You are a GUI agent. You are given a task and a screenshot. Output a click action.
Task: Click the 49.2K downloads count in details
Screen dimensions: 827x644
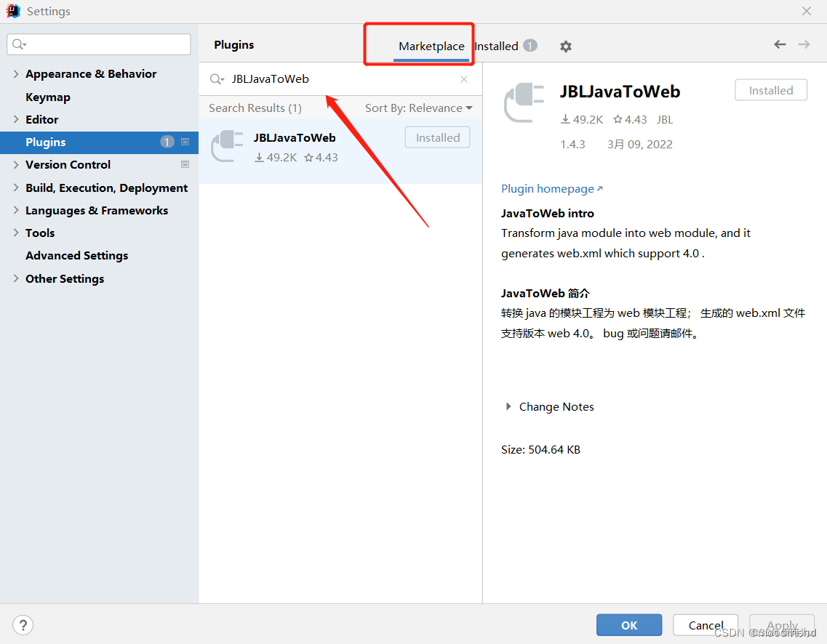582,120
